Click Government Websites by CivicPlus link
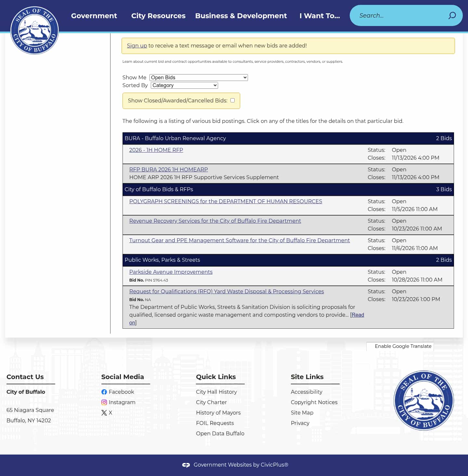 coord(241,465)
